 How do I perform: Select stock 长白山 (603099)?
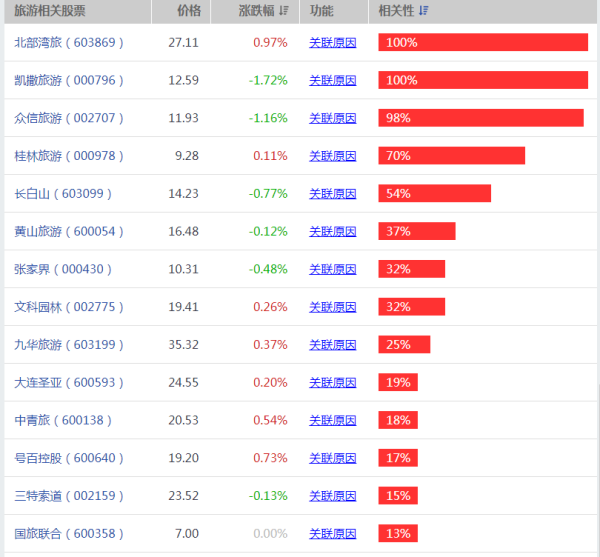tap(63, 194)
